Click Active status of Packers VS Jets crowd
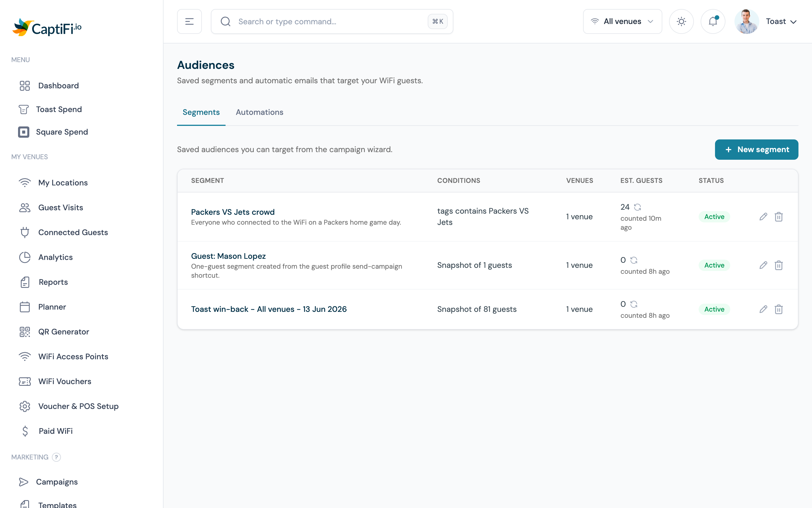Image resolution: width=812 pixels, height=508 pixels. pyautogui.click(x=714, y=217)
